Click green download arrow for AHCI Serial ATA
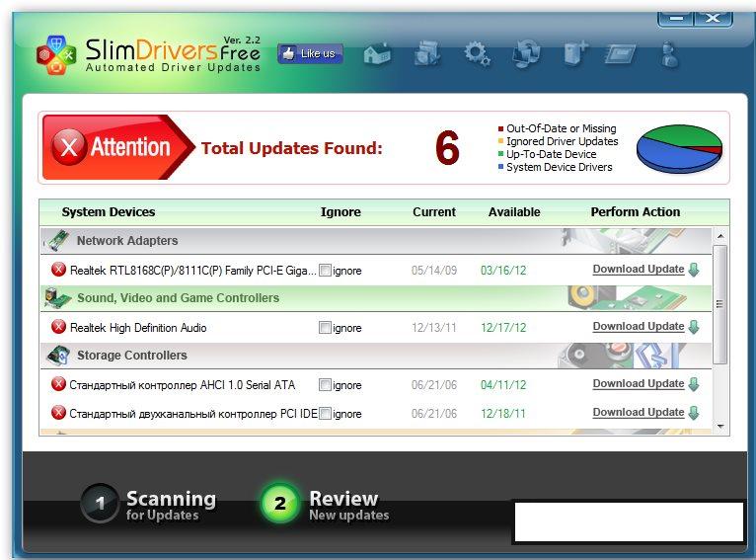756x560 pixels. tap(694, 384)
